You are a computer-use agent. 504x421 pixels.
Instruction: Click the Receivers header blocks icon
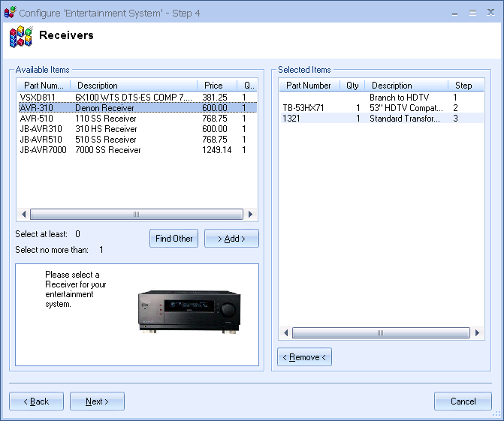20,37
